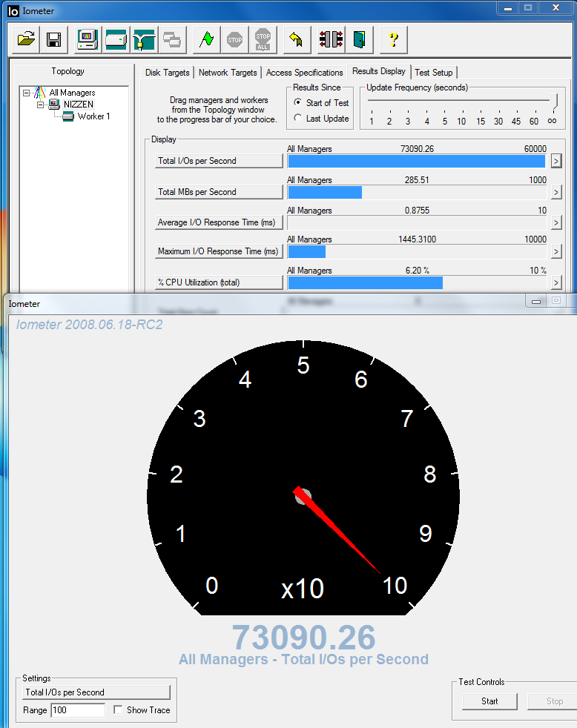Click % CPU Utilization (total) button
The width and height of the screenshot is (577, 728).
tap(219, 282)
